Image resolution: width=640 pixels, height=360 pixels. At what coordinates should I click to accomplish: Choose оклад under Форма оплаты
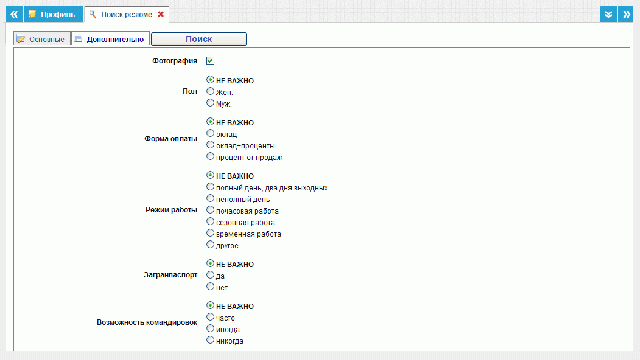[210, 133]
